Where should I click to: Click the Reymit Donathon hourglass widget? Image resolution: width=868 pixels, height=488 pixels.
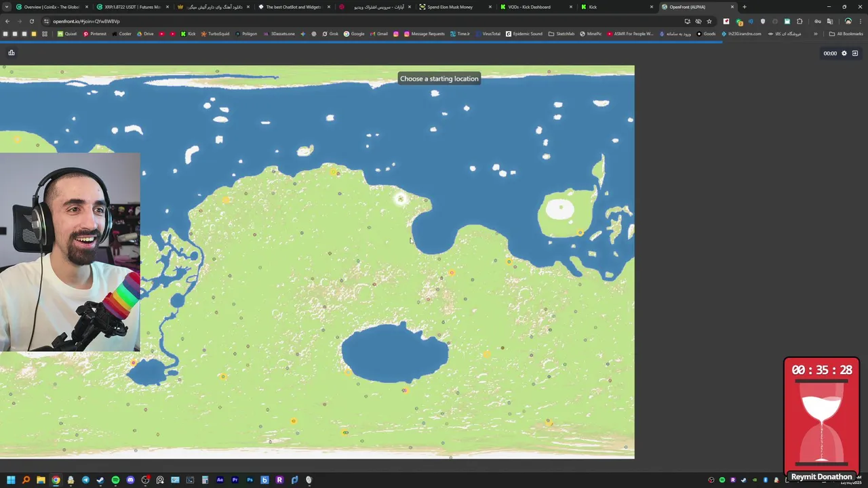coord(821,419)
